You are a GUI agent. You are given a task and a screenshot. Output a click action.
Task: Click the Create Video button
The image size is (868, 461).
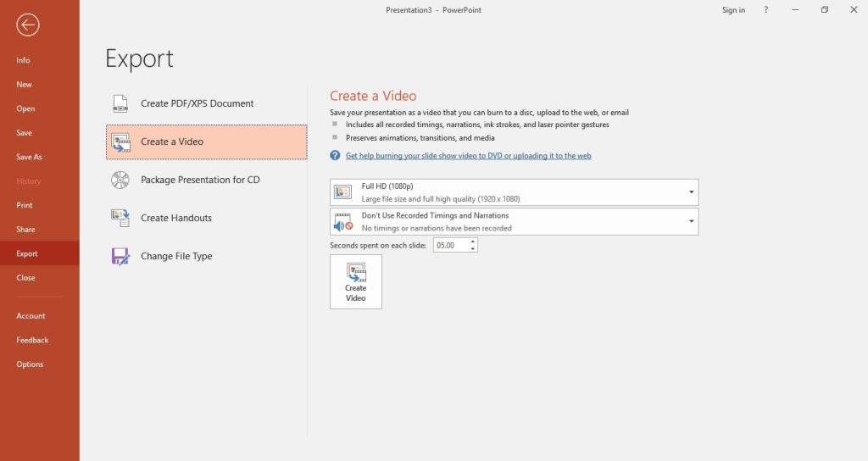tap(356, 281)
